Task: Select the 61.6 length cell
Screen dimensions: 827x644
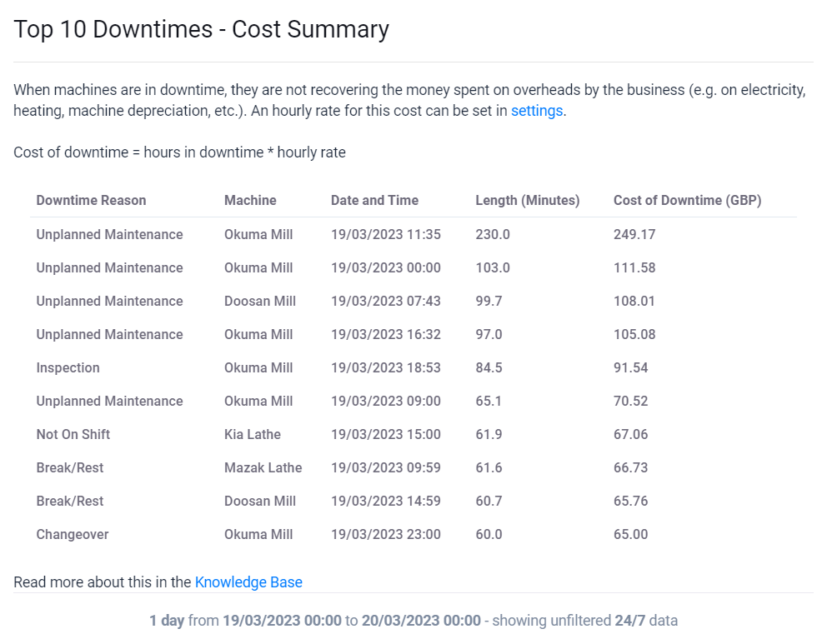Action: pos(489,467)
